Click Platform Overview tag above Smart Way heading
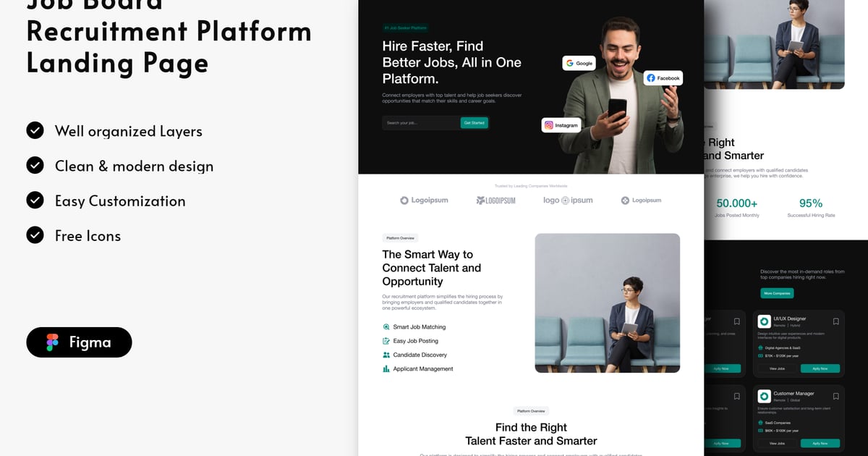Image resolution: width=868 pixels, height=456 pixels. pyautogui.click(x=400, y=238)
